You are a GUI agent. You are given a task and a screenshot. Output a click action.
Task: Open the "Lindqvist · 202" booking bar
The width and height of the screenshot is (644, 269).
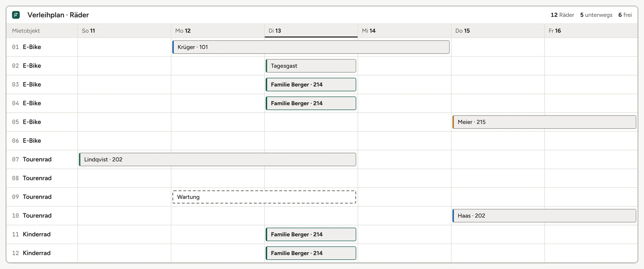(x=217, y=160)
